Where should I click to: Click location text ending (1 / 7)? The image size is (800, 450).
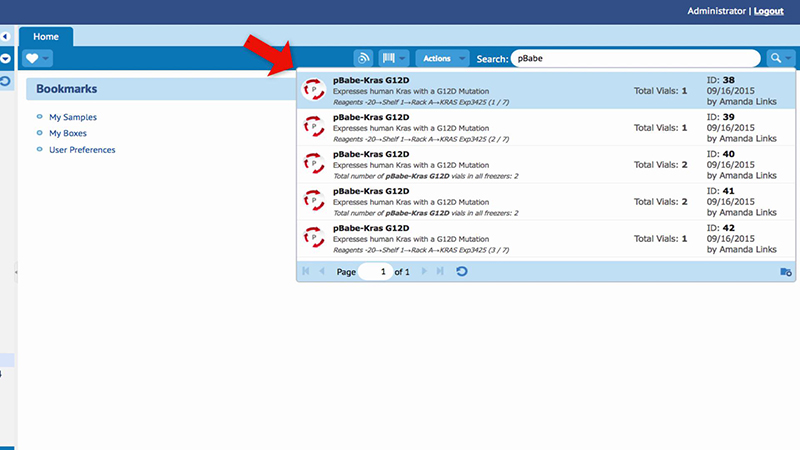[x=421, y=102]
